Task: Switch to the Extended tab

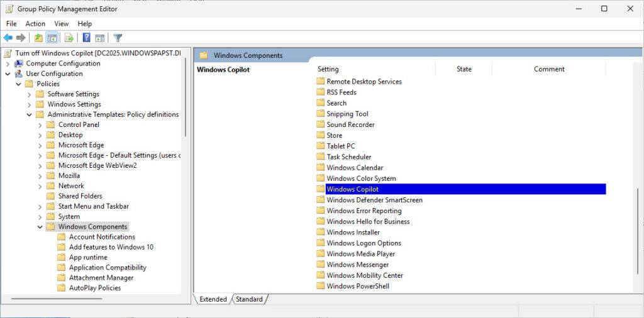Action: tap(213, 299)
